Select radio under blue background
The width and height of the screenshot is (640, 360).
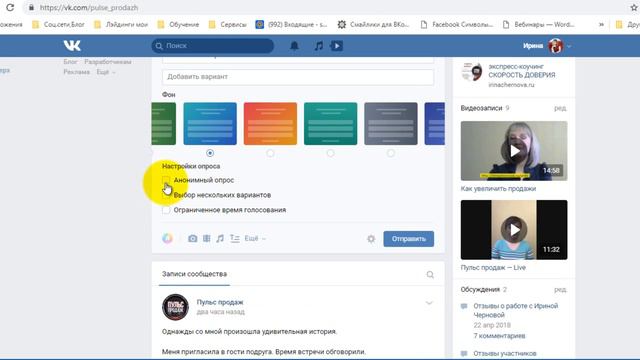[x=210, y=153]
